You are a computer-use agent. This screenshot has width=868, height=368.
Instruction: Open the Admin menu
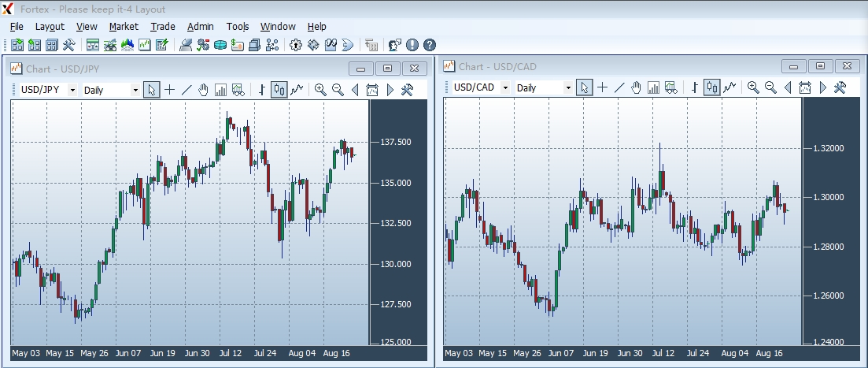pyautogui.click(x=201, y=27)
